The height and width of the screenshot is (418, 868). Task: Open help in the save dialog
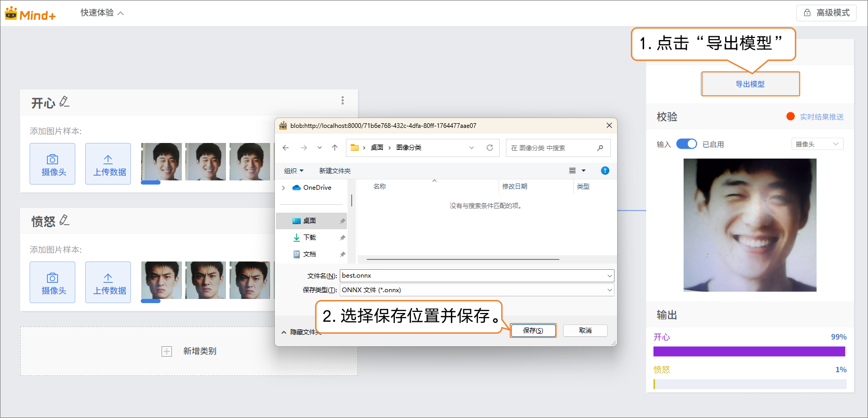coord(605,171)
